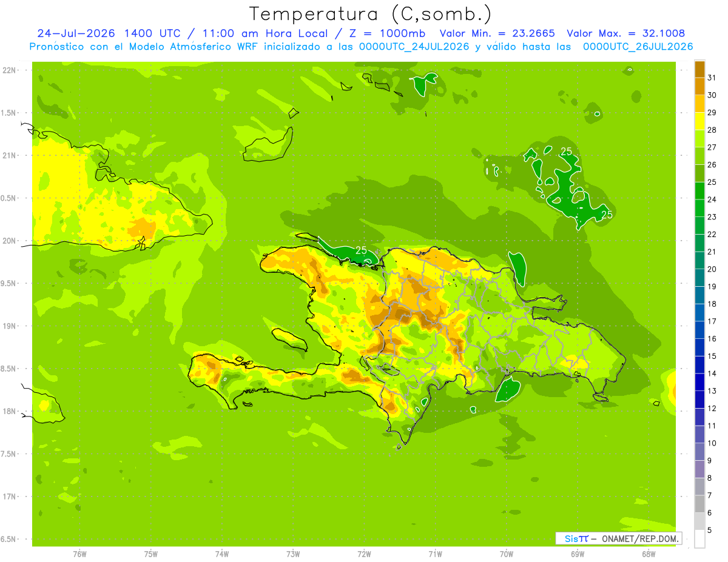Click the legend value "18"
The image size is (728, 562).
[x=712, y=304]
